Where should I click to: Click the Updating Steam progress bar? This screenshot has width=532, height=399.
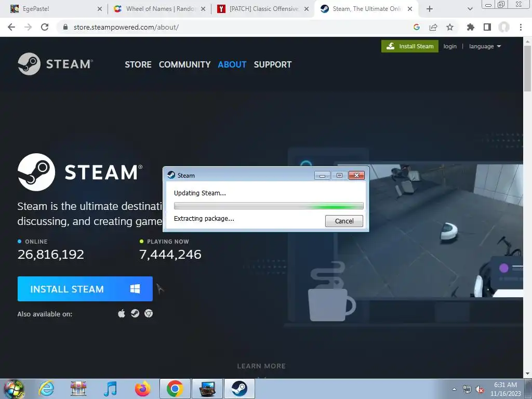269,206
